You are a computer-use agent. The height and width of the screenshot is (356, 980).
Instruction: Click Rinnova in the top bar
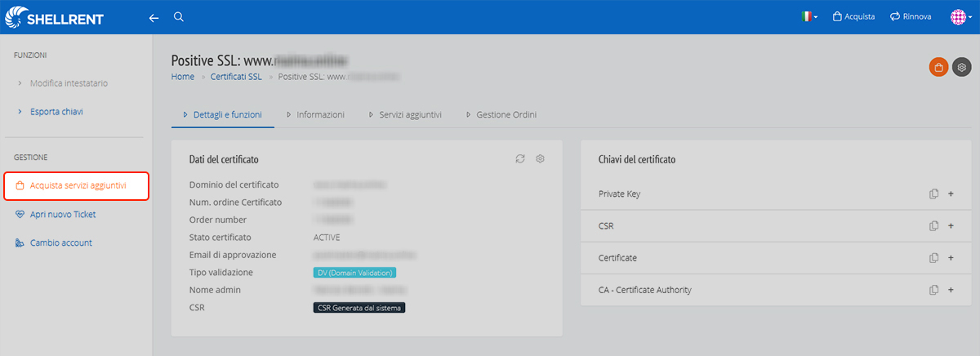(x=911, y=16)
